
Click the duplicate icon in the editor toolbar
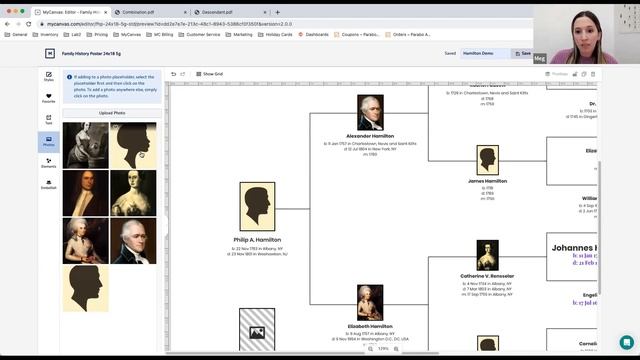click(x=584, y=74)
